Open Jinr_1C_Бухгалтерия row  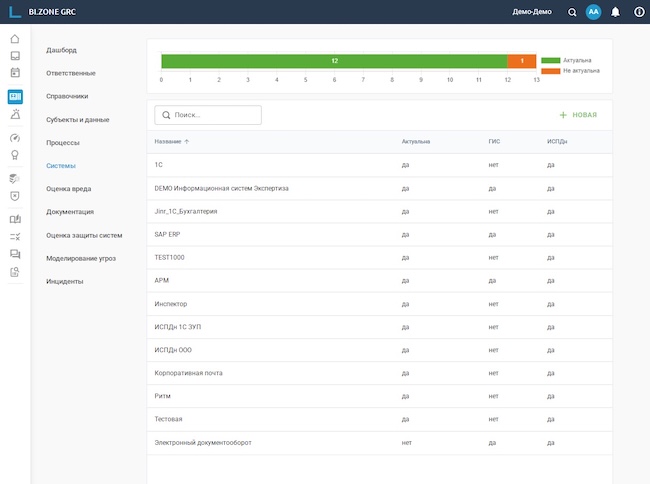tap(379, 211)
